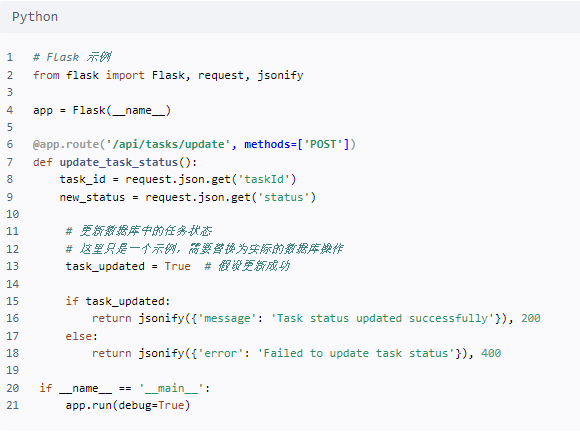Screen dimensions: 580x442
Task: Click the 400 status code
Action: [x=491, y=353]
